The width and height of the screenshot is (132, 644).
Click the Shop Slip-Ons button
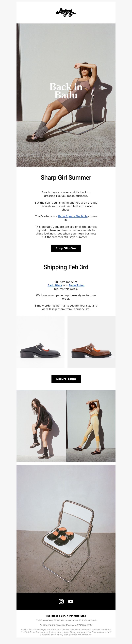pyautogui.click(x=66, y=248)
